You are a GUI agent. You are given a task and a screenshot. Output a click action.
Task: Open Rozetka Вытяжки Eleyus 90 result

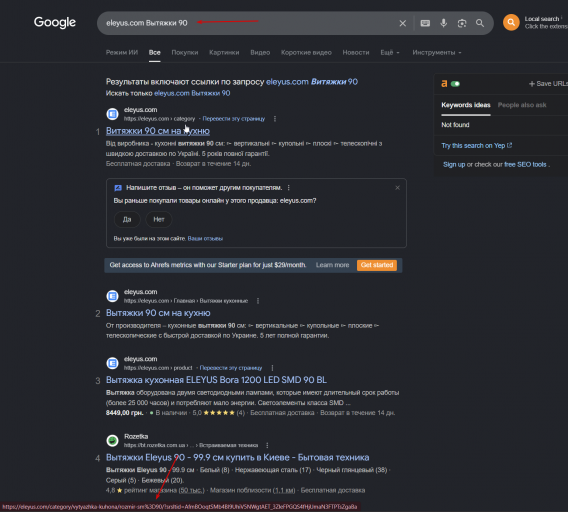238,458
